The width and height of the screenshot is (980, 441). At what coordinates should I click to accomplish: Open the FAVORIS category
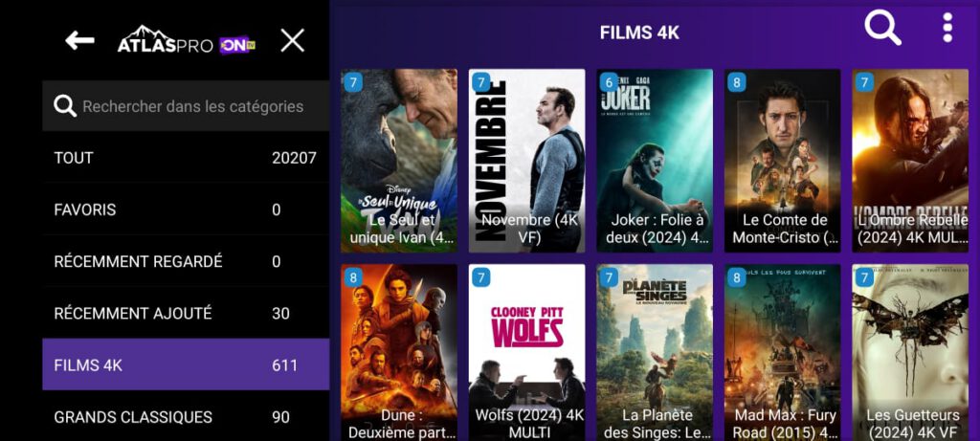tap(186, 209)
